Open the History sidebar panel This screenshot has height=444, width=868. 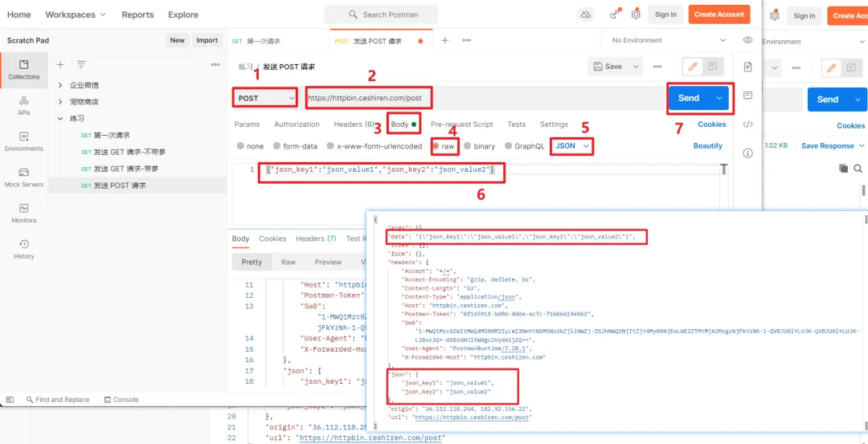[x=24, y=250]
